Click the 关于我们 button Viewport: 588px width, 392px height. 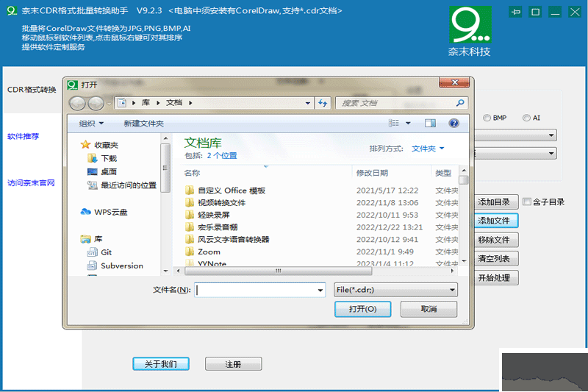161,364
